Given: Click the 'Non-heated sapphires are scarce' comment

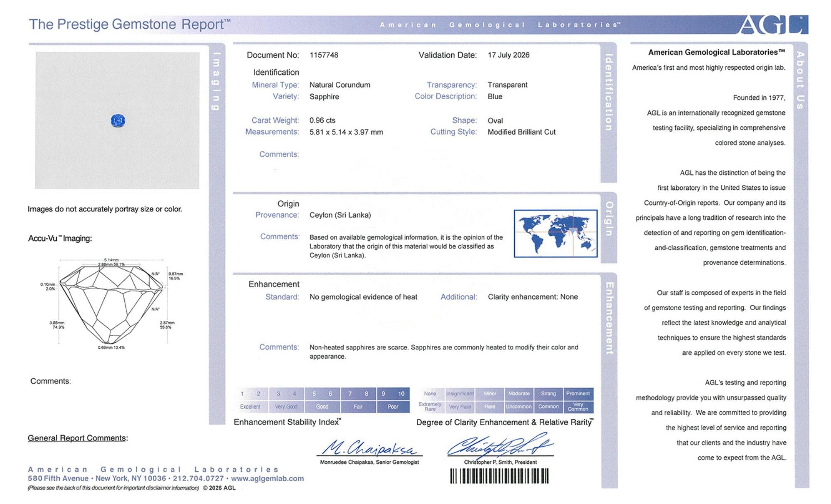Looking at the screenshot, I should pos(444,352).
